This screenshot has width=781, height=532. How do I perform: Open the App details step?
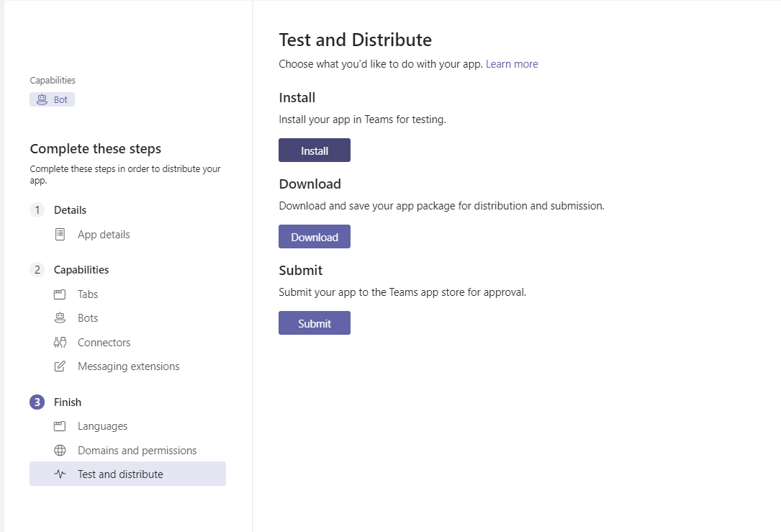(104, 235)
